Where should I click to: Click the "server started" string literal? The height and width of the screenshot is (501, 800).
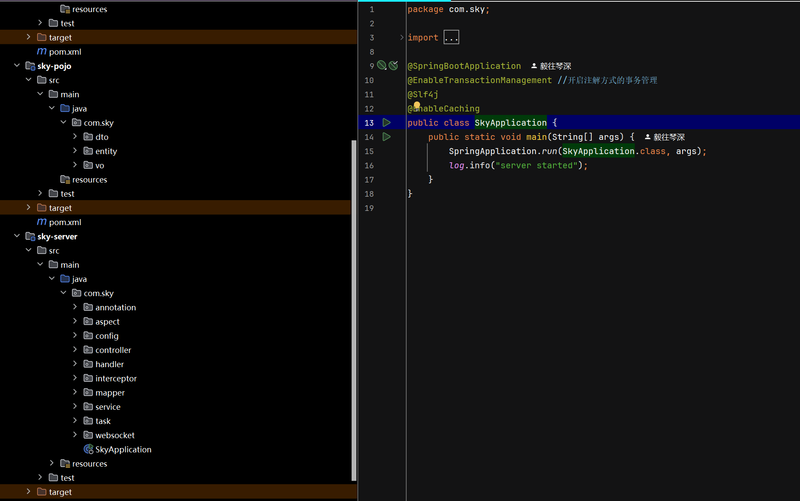pos(536,165)
